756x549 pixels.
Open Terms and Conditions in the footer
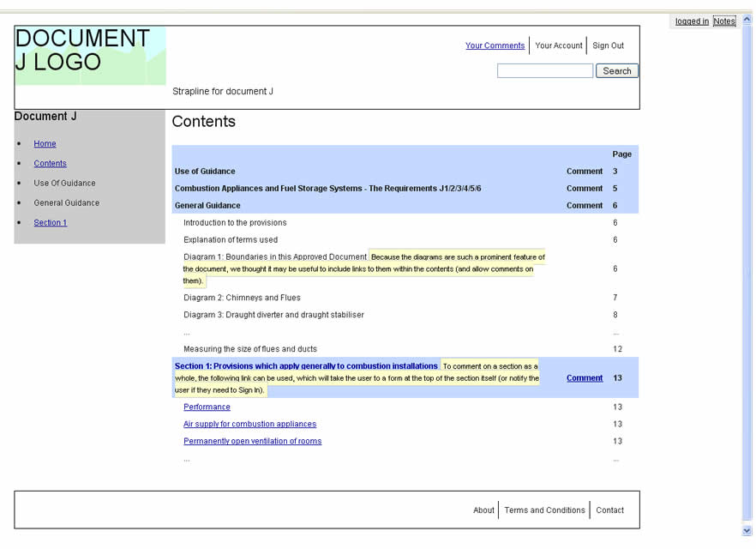545,510
